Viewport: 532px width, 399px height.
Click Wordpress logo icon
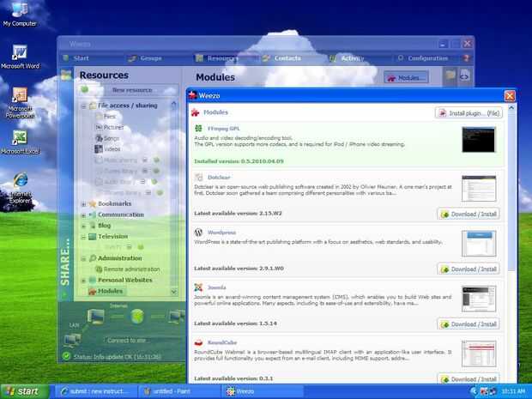(198, 233)
